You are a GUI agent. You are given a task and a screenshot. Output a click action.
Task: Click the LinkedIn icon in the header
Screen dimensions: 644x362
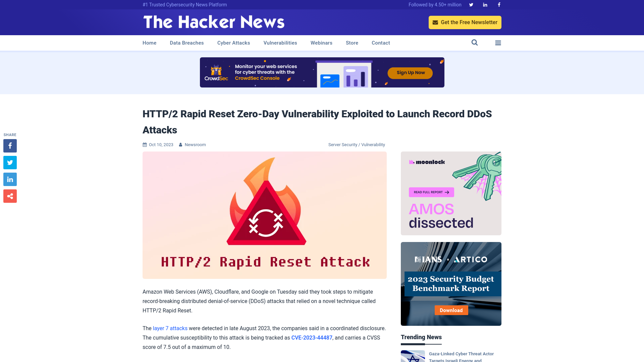[485, 4]
